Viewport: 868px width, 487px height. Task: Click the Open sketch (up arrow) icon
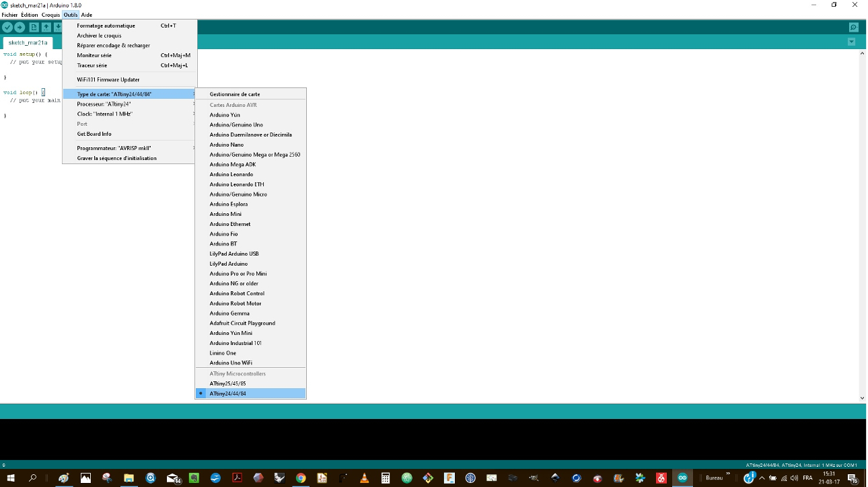point(46,28)
